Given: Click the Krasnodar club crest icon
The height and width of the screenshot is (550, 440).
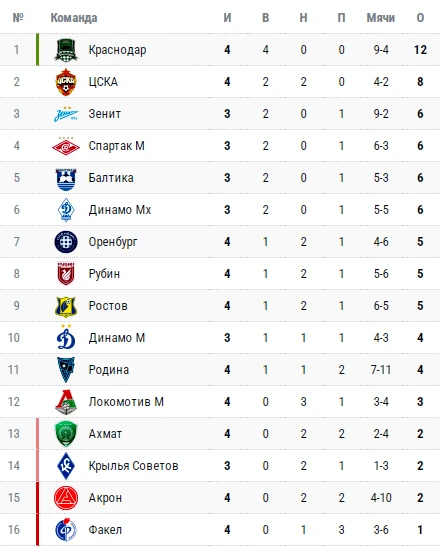Looking at the screenshot, I should point(66,50).
